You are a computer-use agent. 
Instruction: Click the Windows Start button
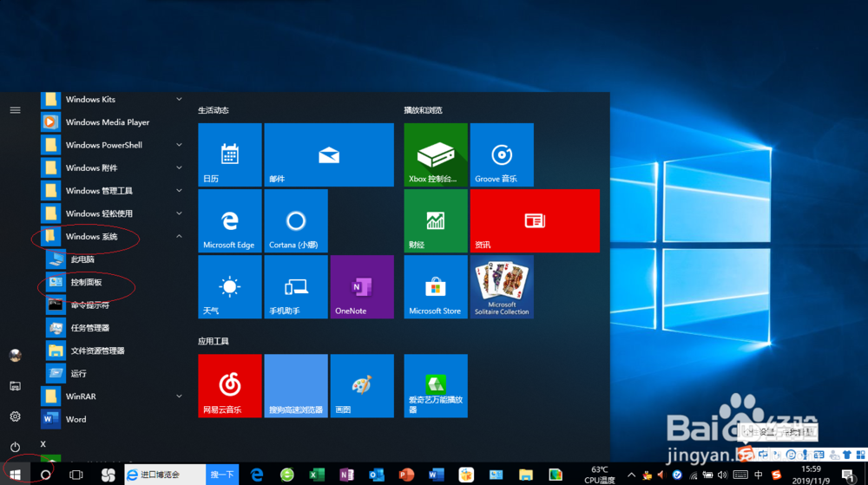(15, 475)
